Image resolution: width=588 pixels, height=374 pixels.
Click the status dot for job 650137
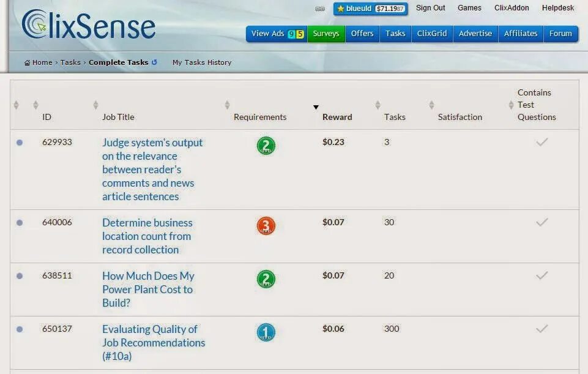[x=20, y=329]
